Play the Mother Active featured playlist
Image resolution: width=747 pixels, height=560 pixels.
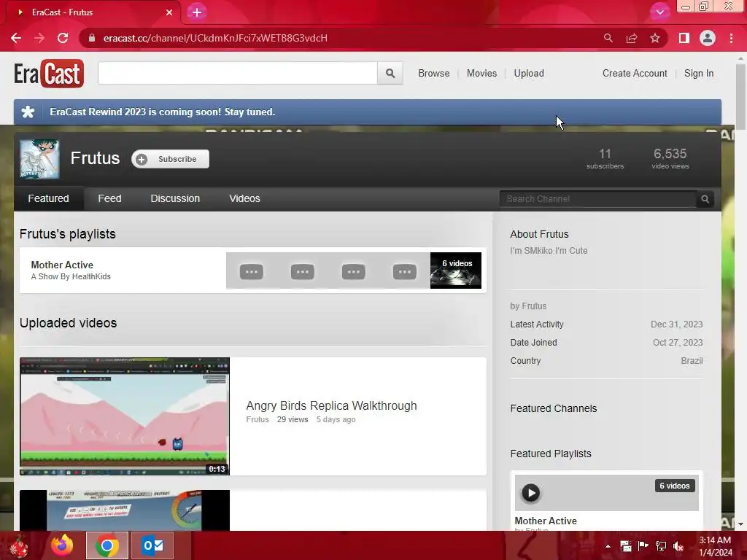531,493
